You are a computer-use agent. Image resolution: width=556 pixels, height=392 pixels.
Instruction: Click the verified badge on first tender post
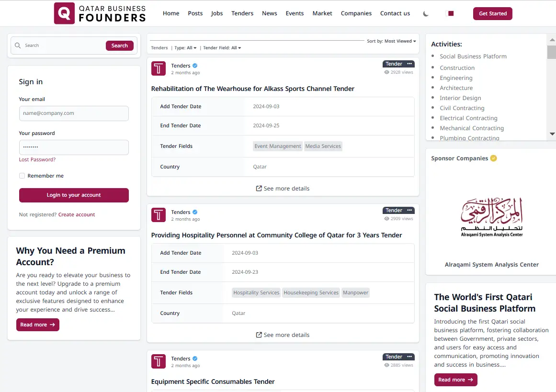[195, 66]
